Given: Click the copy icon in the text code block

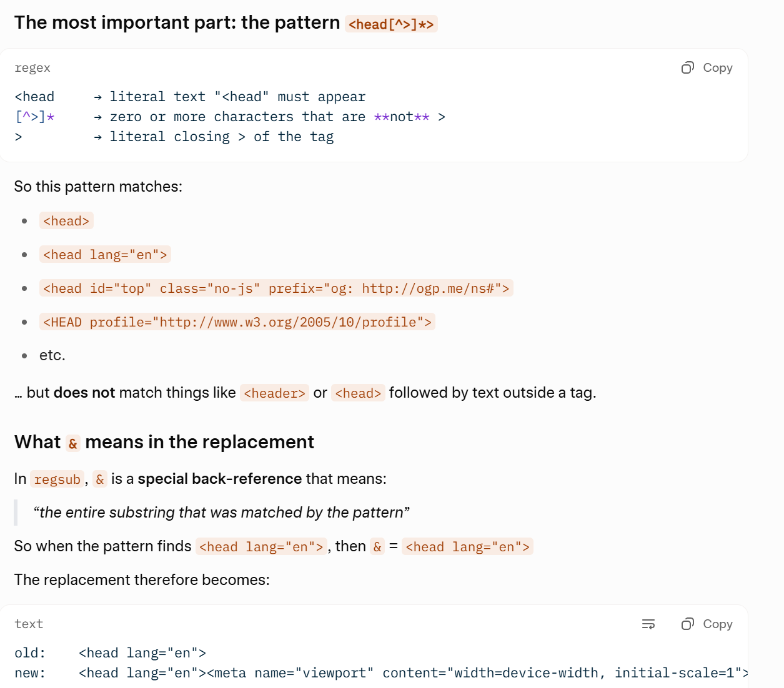Looking at the screenshot, I should point(688,624).
